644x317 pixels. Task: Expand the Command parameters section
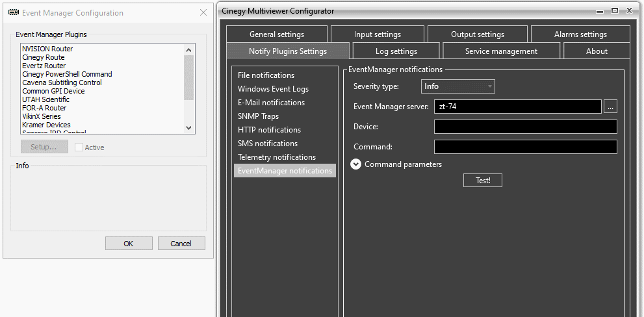355,164
